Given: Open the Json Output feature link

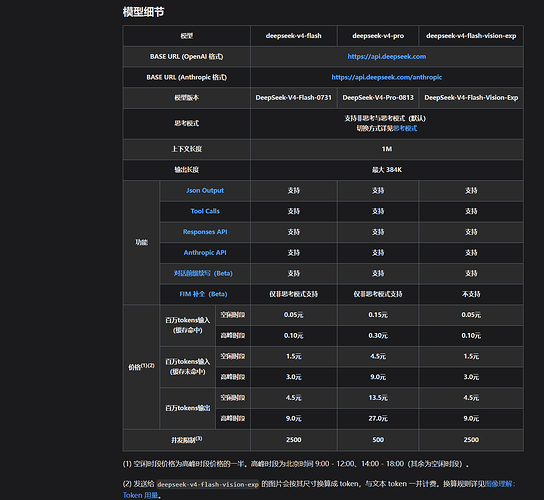Looking at the screenshot, I should [205, 190].
